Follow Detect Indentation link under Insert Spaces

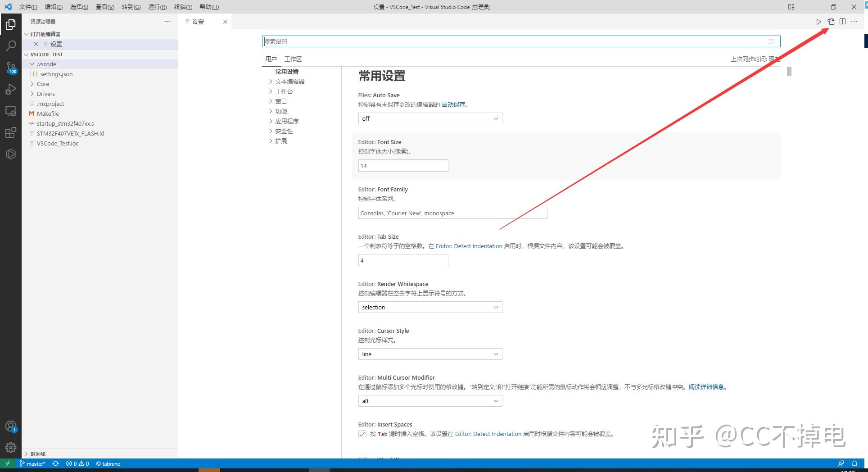488,434
